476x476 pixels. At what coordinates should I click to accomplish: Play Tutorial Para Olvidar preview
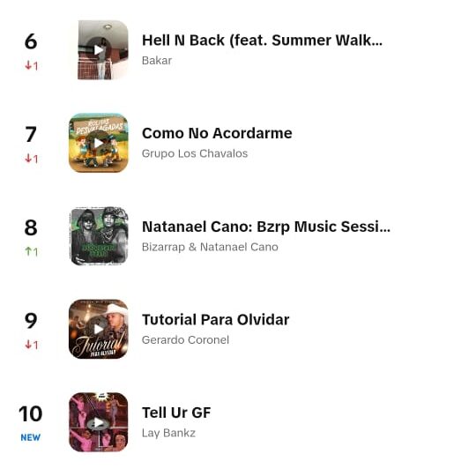pyautogui.click(x=99, y=329)
